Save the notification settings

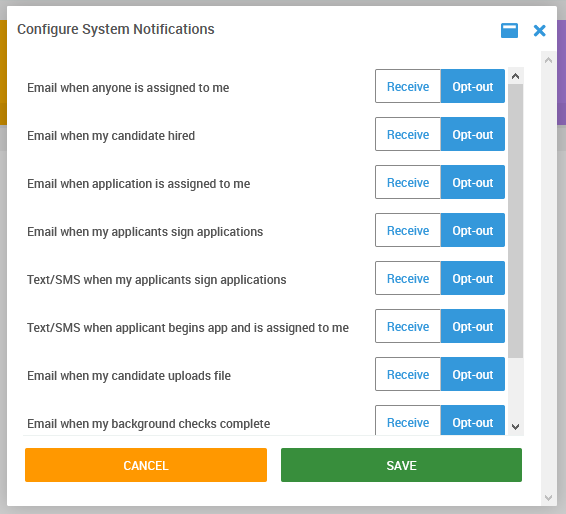click(x=401, y=465)
